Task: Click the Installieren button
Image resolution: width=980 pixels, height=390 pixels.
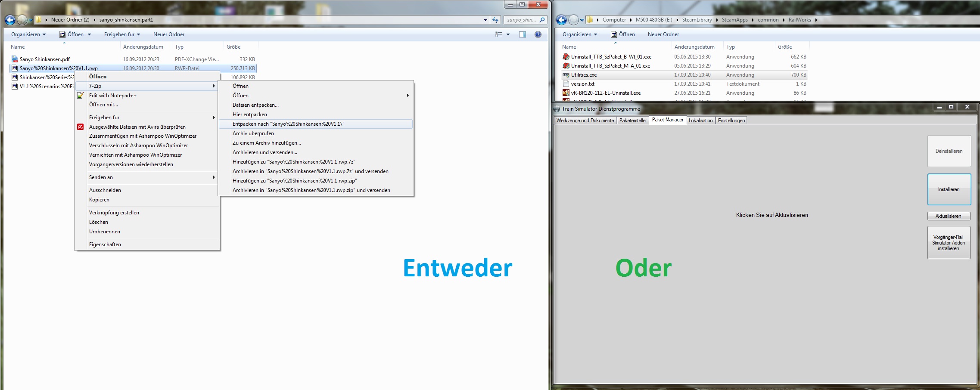Action: coord(949,189)
